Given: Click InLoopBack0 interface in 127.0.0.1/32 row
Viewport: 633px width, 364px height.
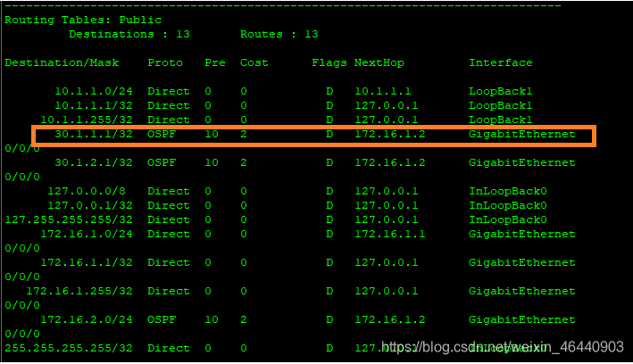Looking at the screenshot, I should coord(508,205).
